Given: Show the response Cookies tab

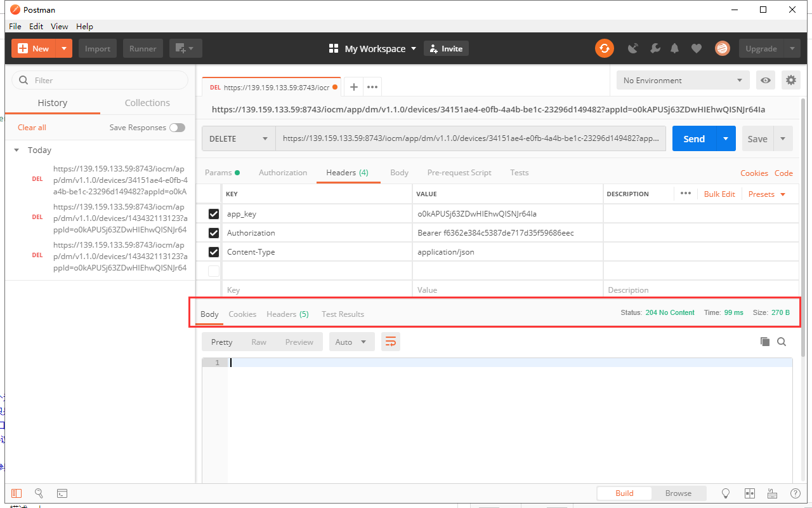Looking at the screenshot, I should (x=242, y=314).
